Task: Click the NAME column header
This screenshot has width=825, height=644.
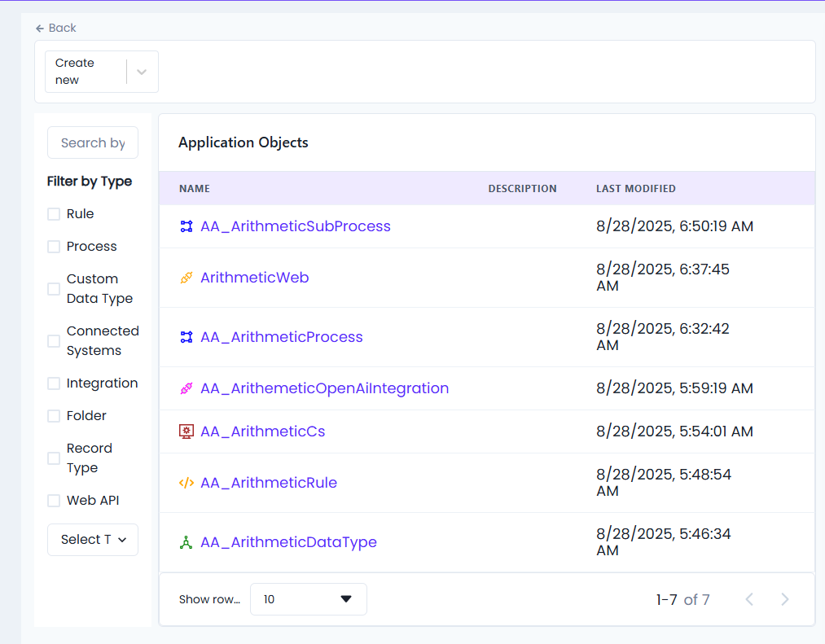Action: coord(194,188)
